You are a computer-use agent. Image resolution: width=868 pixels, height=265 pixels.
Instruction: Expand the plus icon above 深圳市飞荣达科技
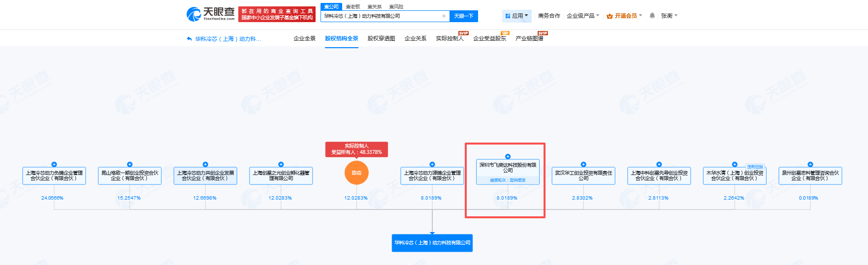point(508,156)
